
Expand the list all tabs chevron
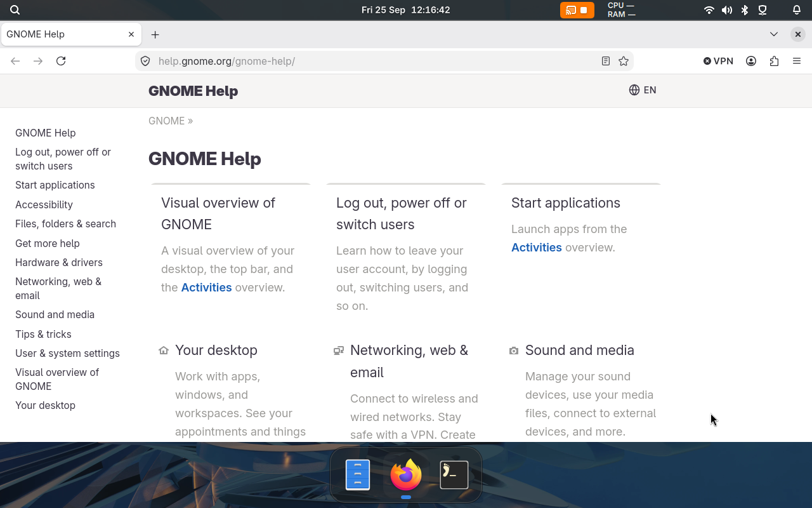pyautogui.click(x=774, y=34)
